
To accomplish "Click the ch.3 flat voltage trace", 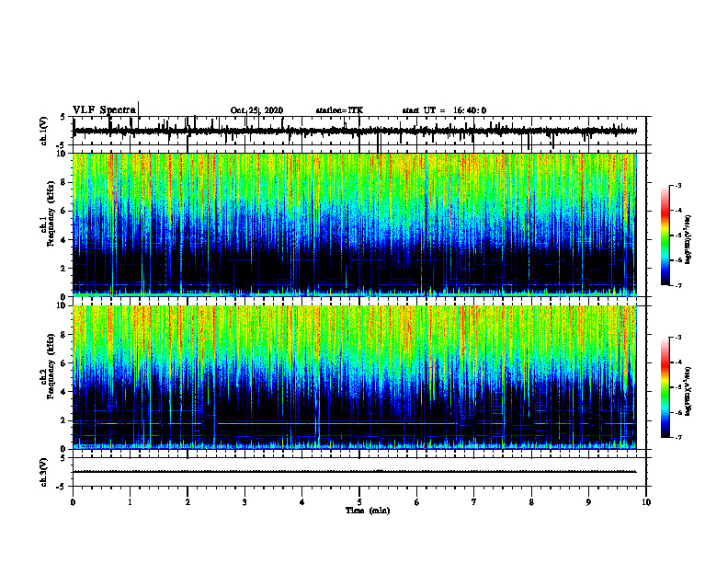I will tap(354, 472).
